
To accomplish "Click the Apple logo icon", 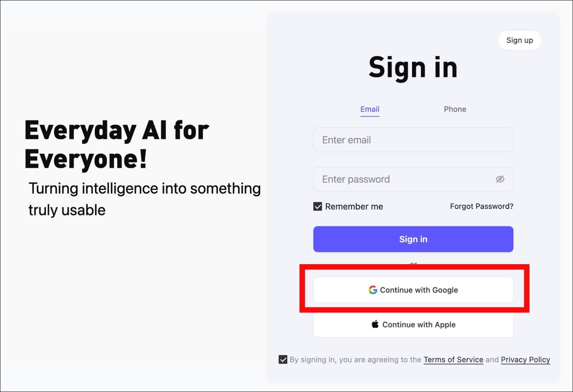I will [x=375, y=324].
